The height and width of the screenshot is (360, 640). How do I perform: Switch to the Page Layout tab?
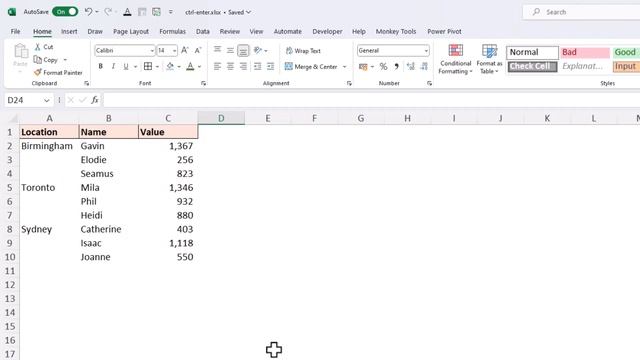131,31
